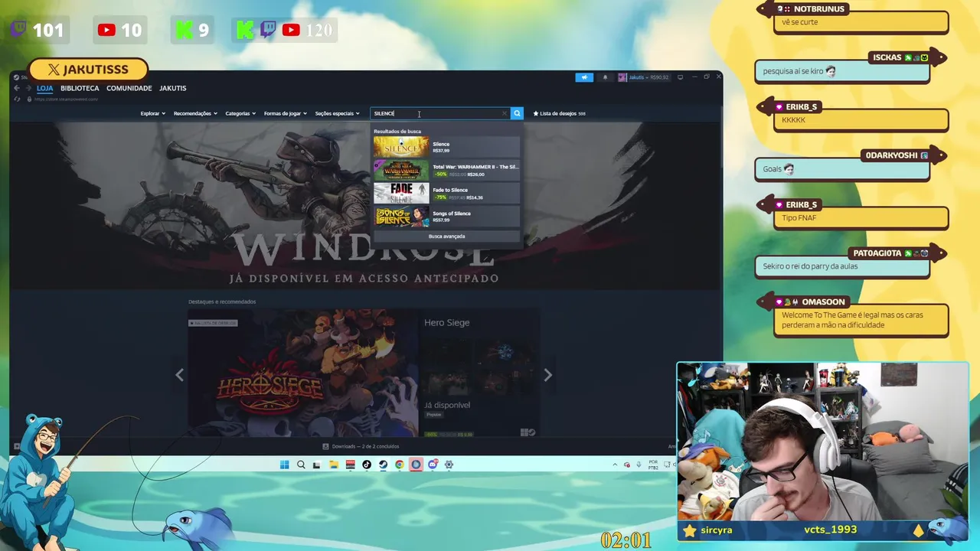Reload the store page with refresh icon
This screenshot has width=980, height=551.
18,99
